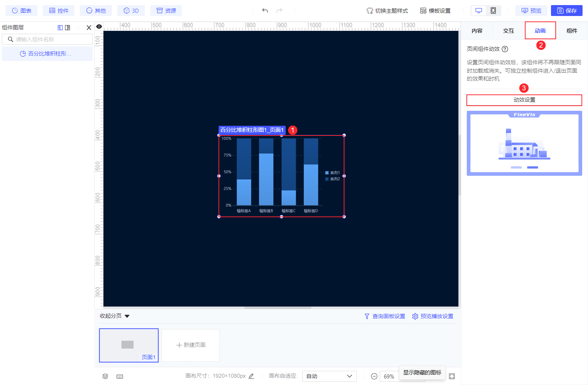Viewport: 588px width, 385px height.
Task: Open the 3D components menu
Action: tap(131, 11)
